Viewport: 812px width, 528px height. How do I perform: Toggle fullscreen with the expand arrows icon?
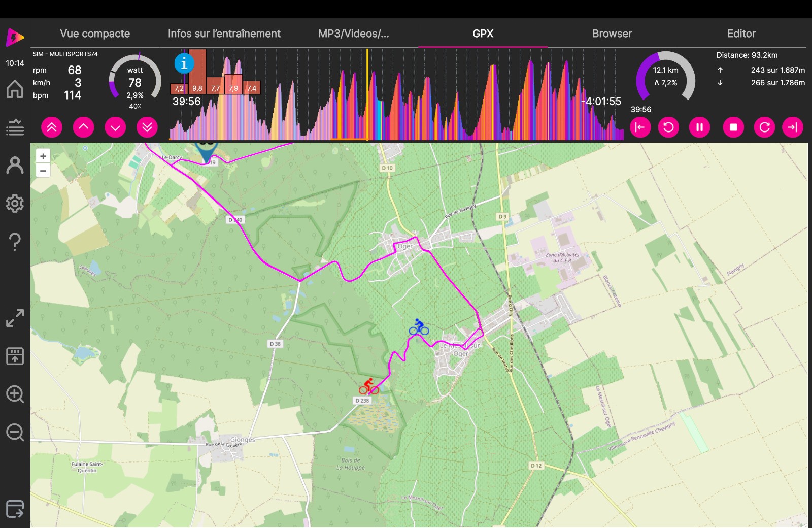point(15,318)
